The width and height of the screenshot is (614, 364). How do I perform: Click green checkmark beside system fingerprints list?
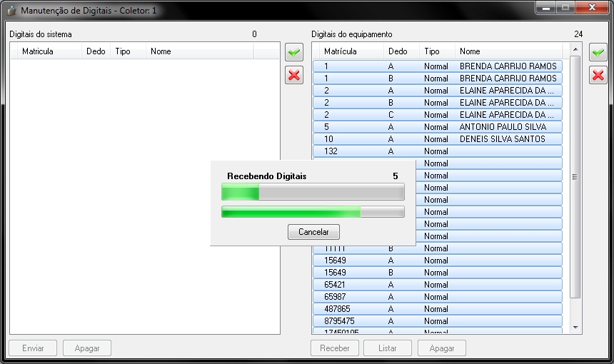pyautogui.click(x=293, y=52)
